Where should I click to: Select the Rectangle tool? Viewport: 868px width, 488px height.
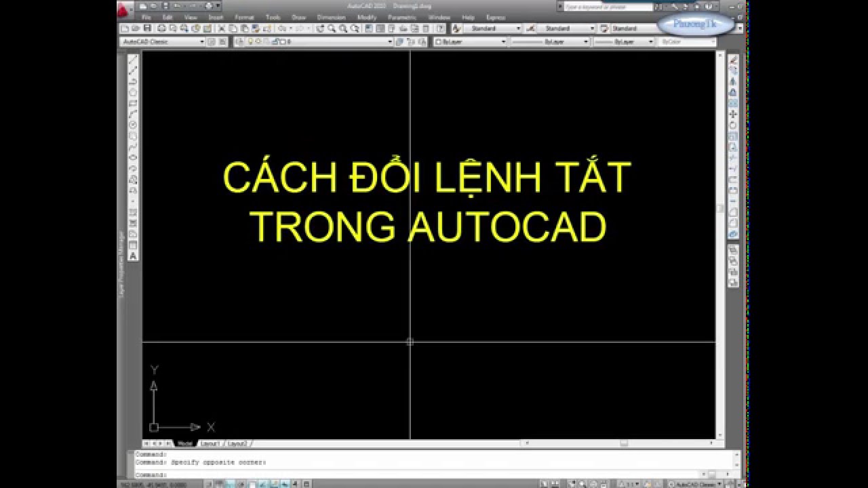[133, 103]
